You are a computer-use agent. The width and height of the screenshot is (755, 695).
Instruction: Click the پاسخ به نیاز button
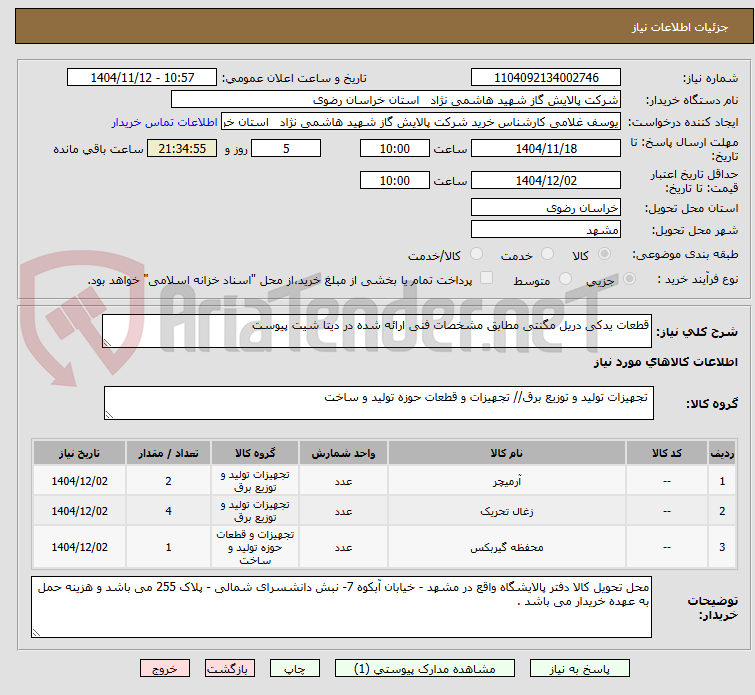(579, 669)
